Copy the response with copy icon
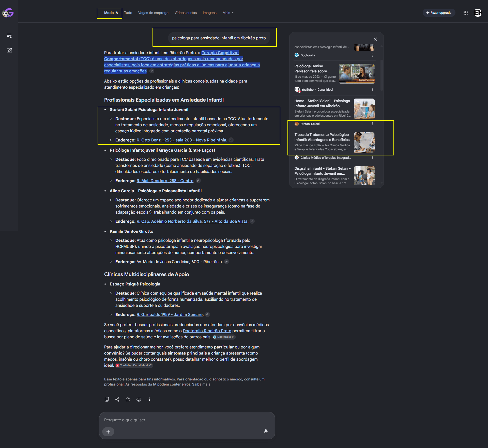This screenshot has height=448, width=488. pyautogui.click(x=107, y=399)
